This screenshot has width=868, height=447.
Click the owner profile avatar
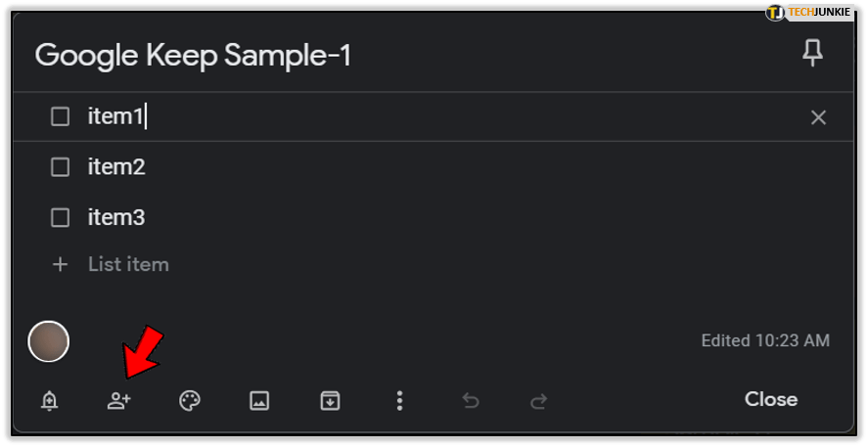(x=49, y=340)
